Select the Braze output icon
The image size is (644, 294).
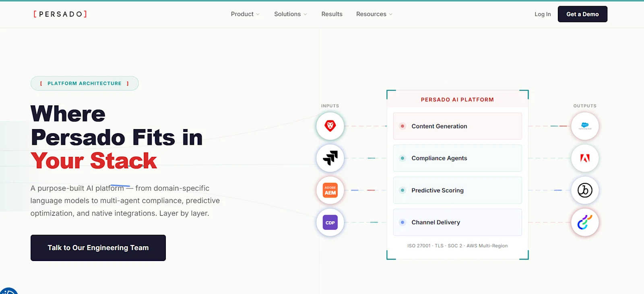point(585,190)
